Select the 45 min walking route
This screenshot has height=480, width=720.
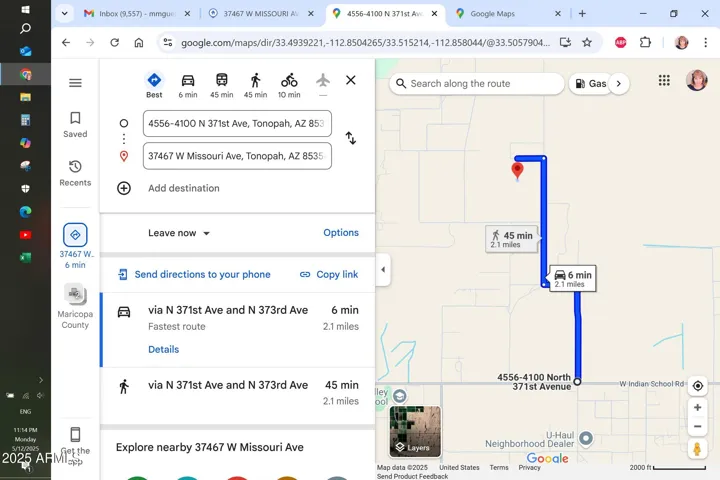[238, 393]
